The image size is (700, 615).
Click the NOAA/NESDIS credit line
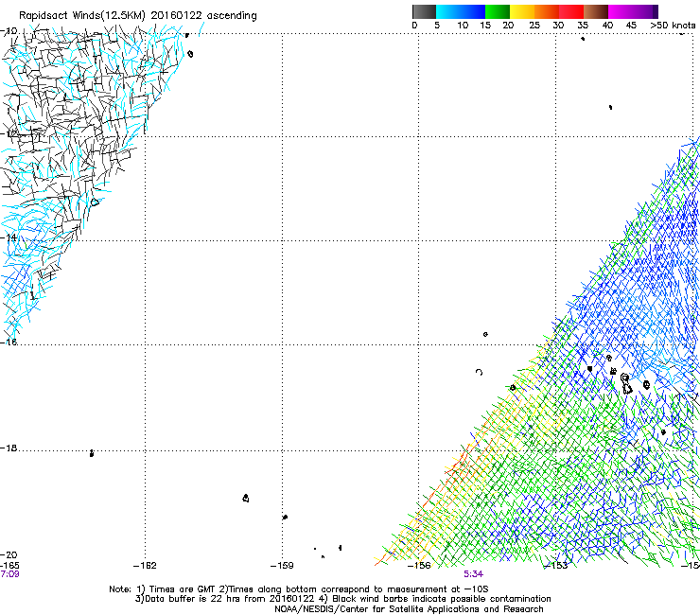409,608
